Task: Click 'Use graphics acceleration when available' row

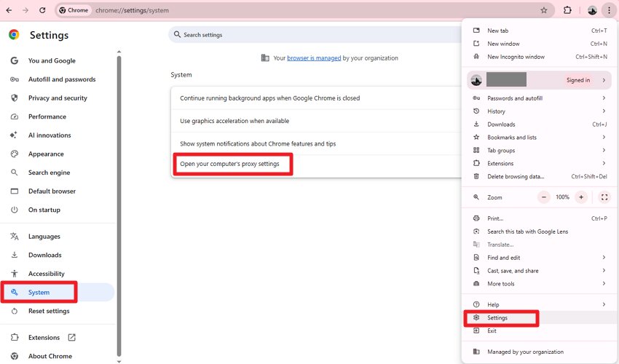Action: point(316,121)
